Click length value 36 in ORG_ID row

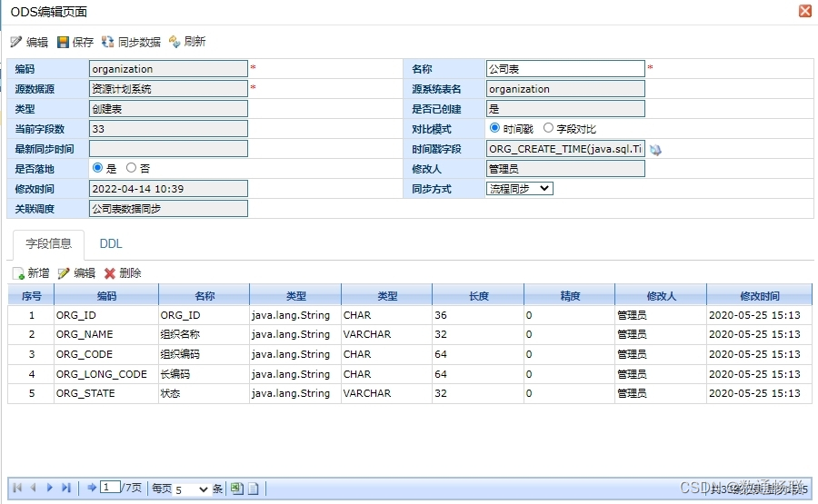click(x=478, y=315)
